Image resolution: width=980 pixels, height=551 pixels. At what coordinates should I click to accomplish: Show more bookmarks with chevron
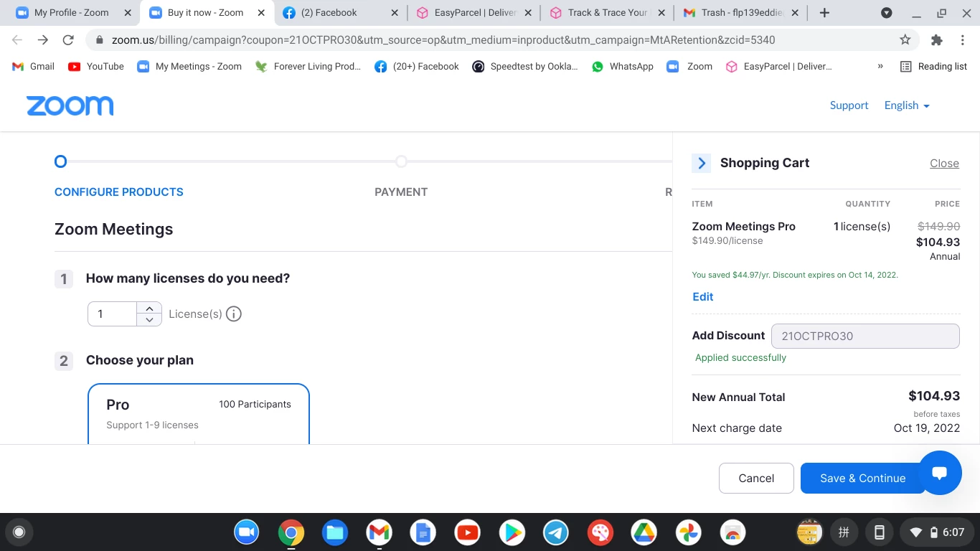880,66
